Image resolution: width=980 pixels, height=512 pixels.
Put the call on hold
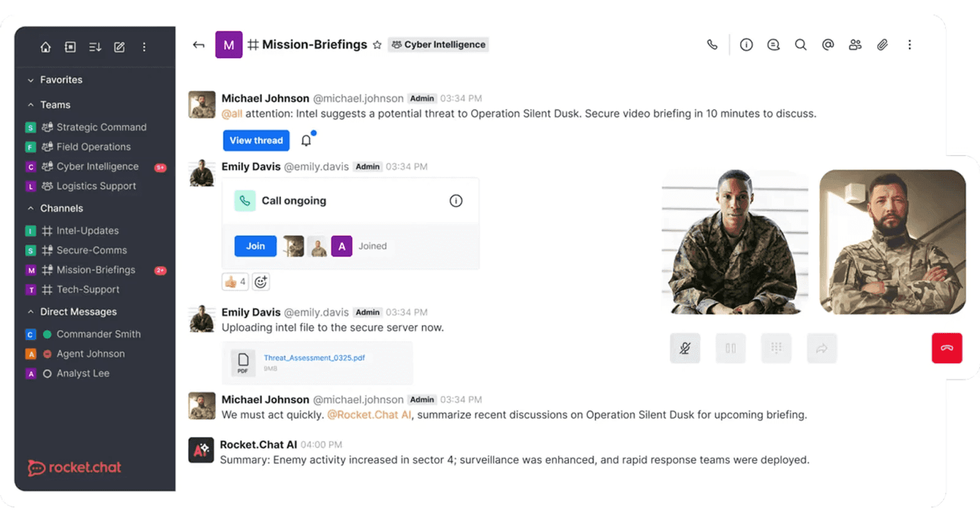click(x=731, y=348)
